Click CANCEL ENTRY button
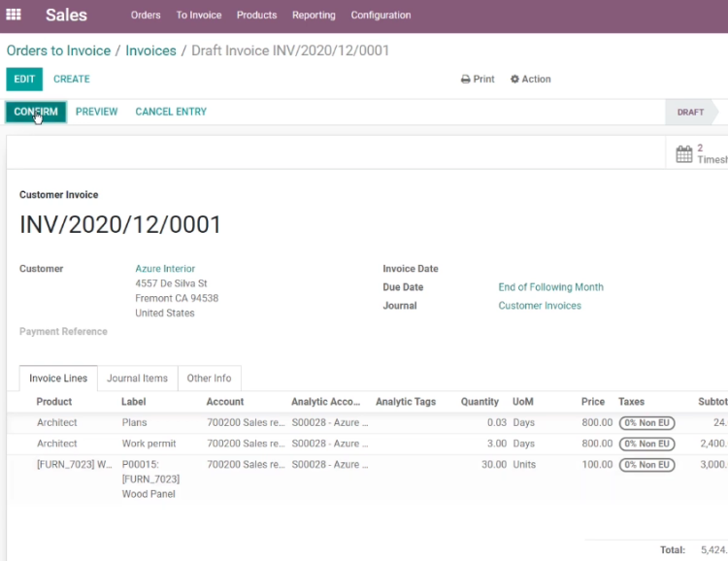728x561 pixels. (x=171, y=112)
